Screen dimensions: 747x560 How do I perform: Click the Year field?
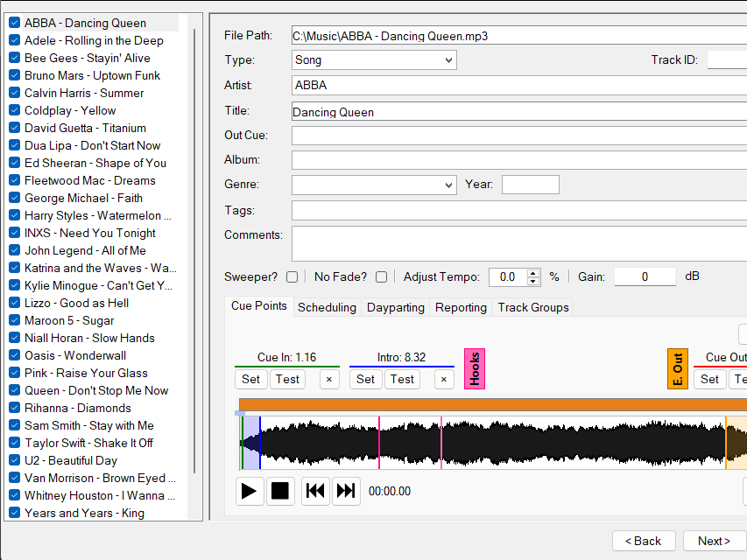point(530,185)
